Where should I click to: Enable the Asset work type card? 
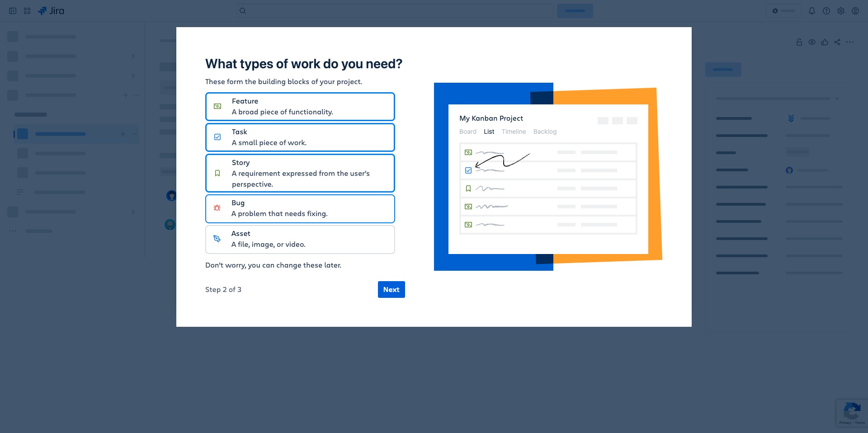tap(300, 239)
